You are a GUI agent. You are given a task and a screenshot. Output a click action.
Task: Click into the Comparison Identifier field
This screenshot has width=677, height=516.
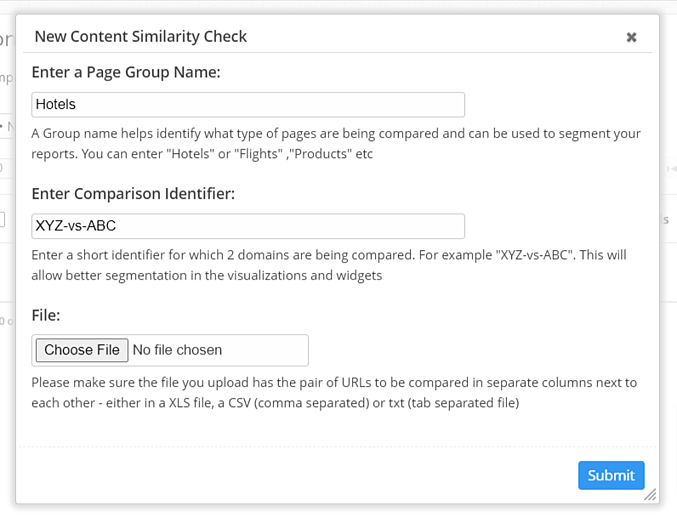tap(248, 226)
